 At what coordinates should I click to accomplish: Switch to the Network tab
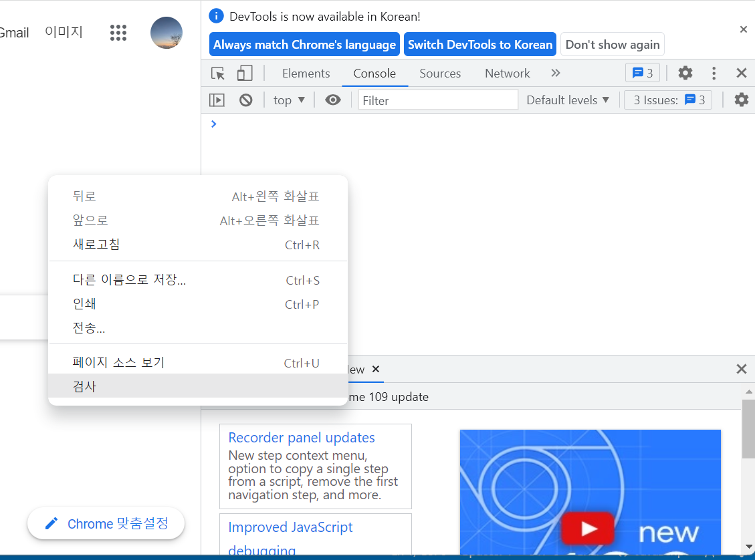(508, 73)
